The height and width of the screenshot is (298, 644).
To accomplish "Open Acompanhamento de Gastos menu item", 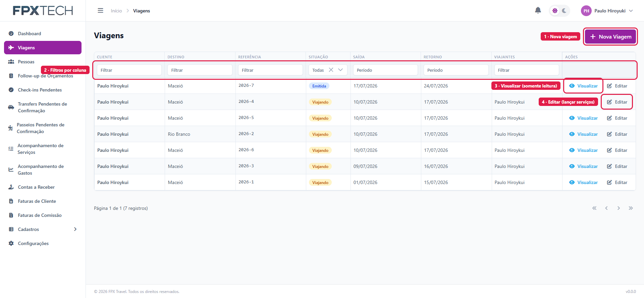I will click(43, 170).
